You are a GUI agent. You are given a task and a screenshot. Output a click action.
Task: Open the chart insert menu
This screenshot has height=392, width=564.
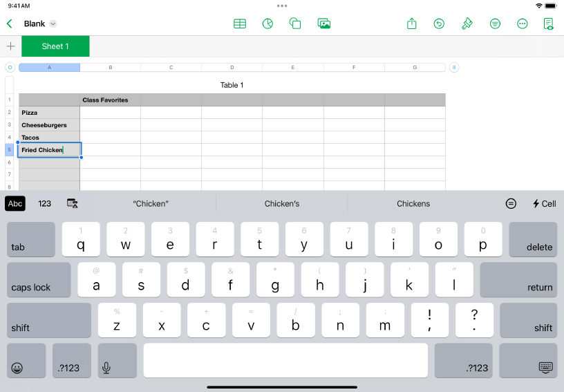click(x=267, y=24)
